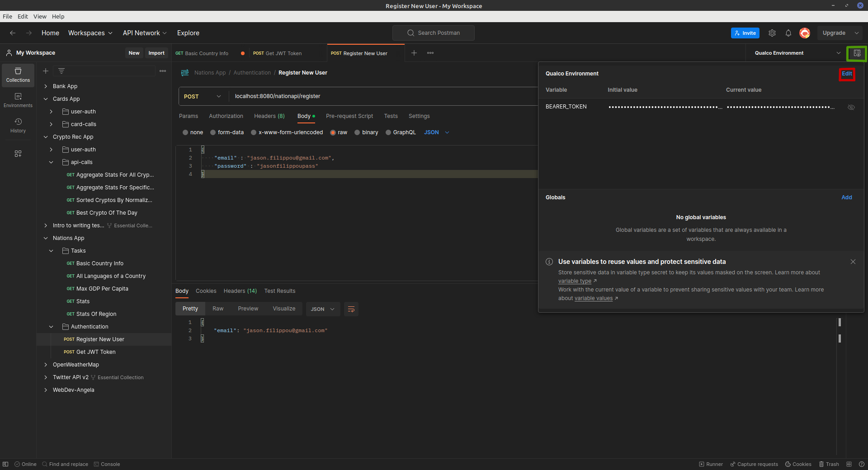Toggle two-pane view icon in status bar
This screenshot has width=868, height=470.
[849, 464]
